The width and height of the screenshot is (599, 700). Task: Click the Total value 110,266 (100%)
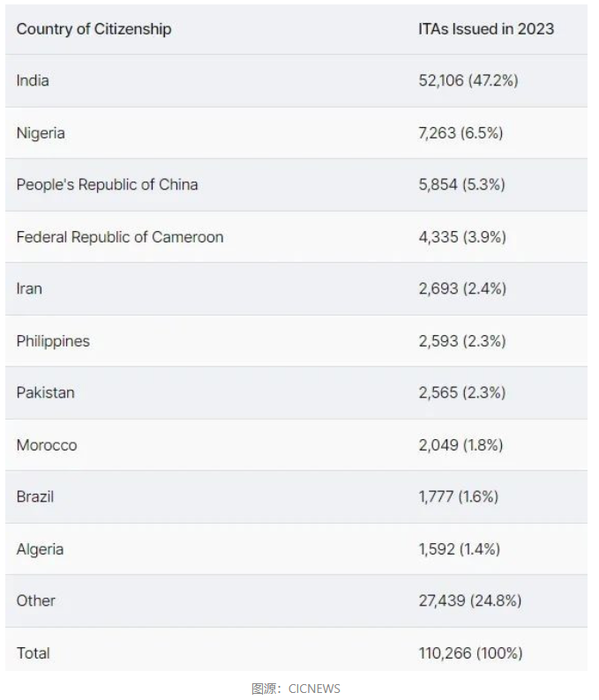pyautogui.click(x=470, y=653)
